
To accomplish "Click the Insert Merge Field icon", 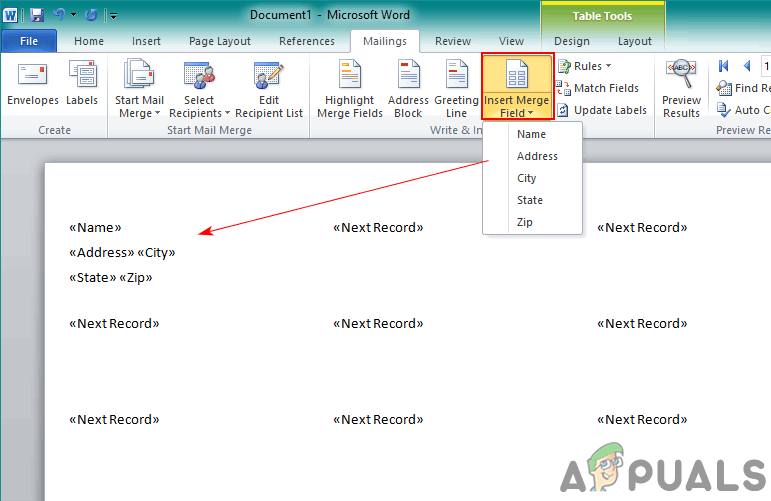I will click(x=517, y=74).
